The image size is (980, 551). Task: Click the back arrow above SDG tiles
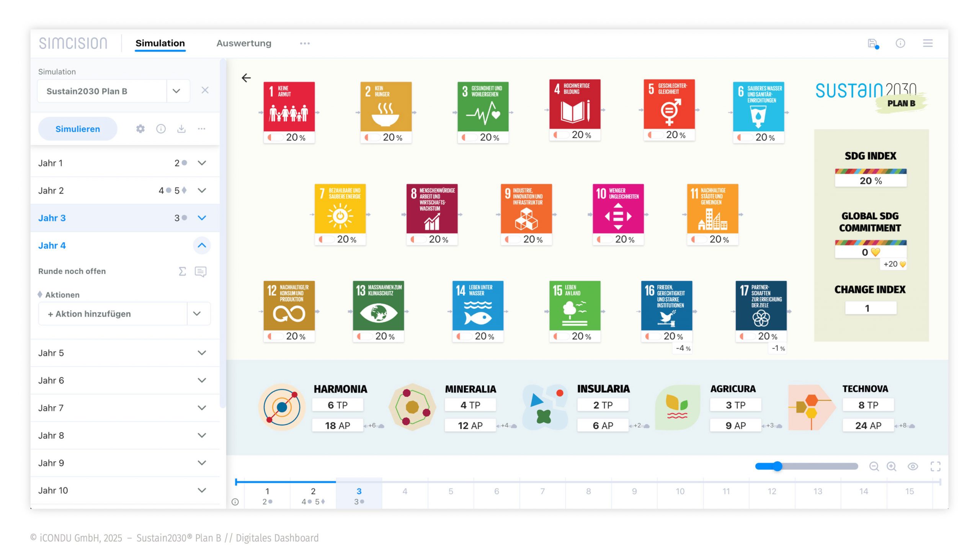[246, 78]
